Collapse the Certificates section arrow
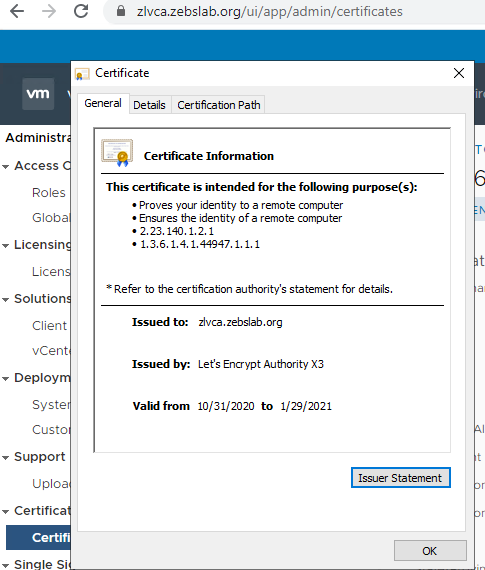The width and height of the screenshot is (485, 570). click(5, 512)
